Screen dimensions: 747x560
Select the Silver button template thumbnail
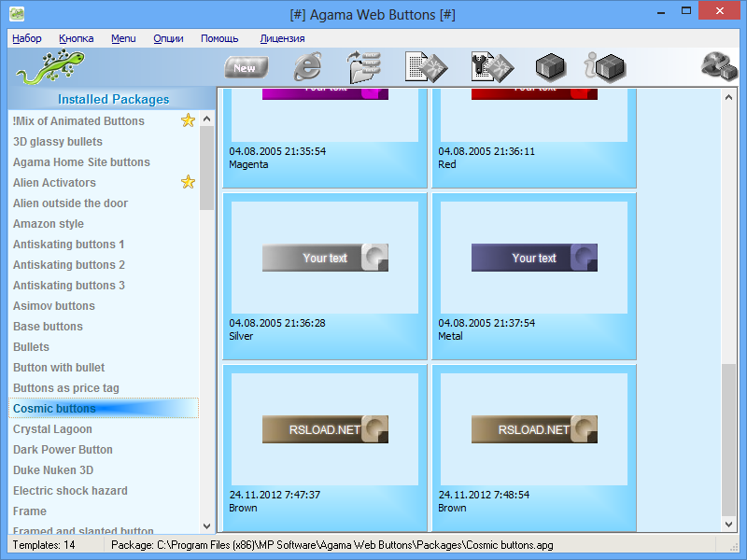pos(324,259)
